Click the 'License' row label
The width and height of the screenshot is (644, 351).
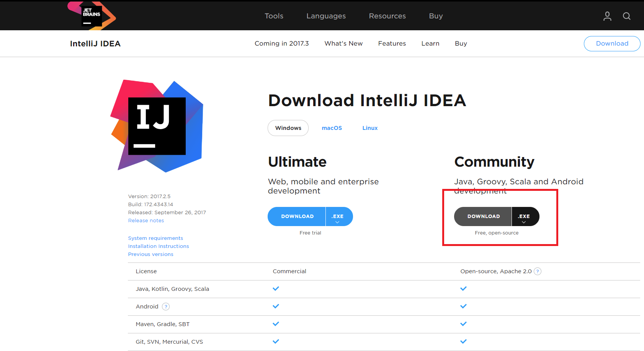146,271
